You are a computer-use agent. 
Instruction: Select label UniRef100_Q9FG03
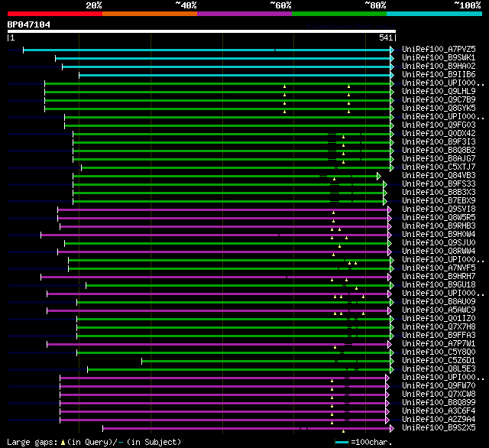[x=439, y=125]
